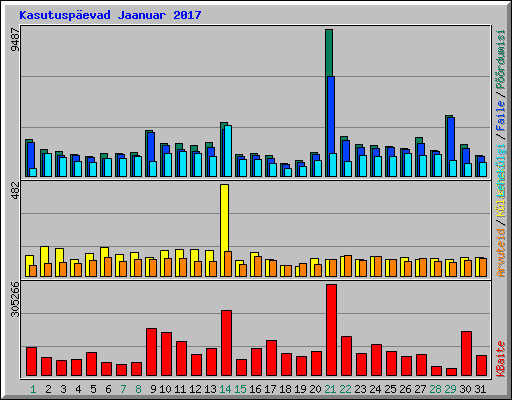Click the green day 15 label
Viewport: 512px width, 400px height.
[x=240, y=389]
